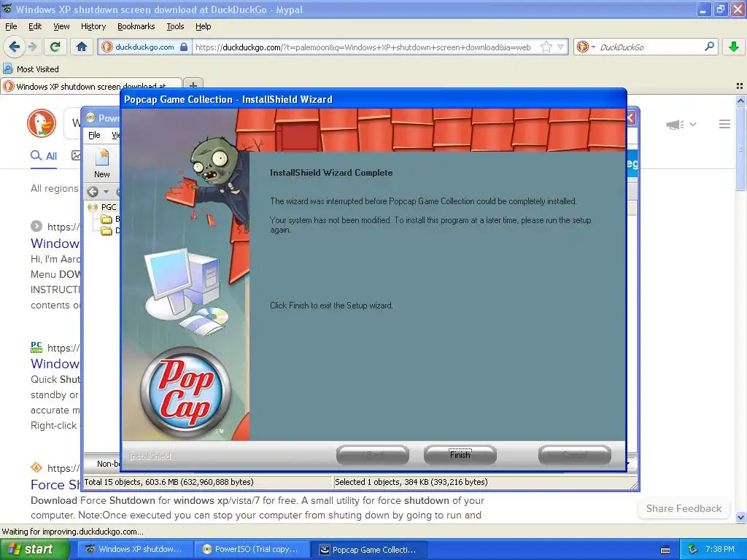Open Most Visited bookmarks folder
This screenshot has width=747, height=560.
click(x=31, y=69)
